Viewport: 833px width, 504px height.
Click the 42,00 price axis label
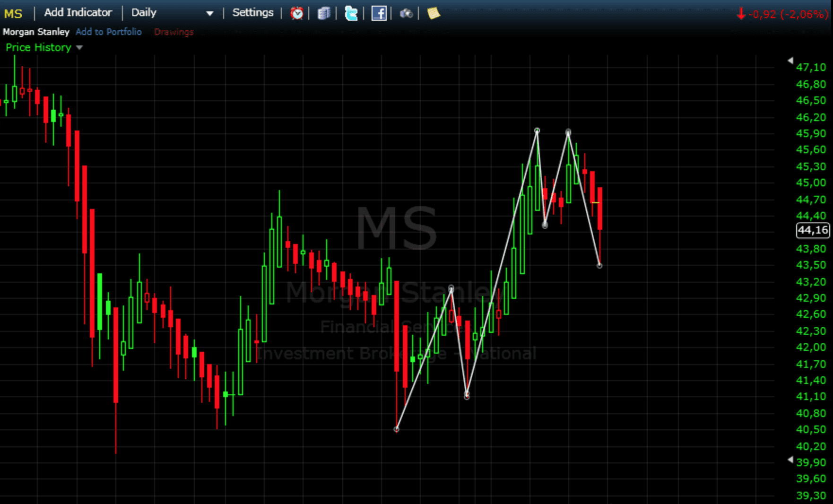click(x=811, y=347)
